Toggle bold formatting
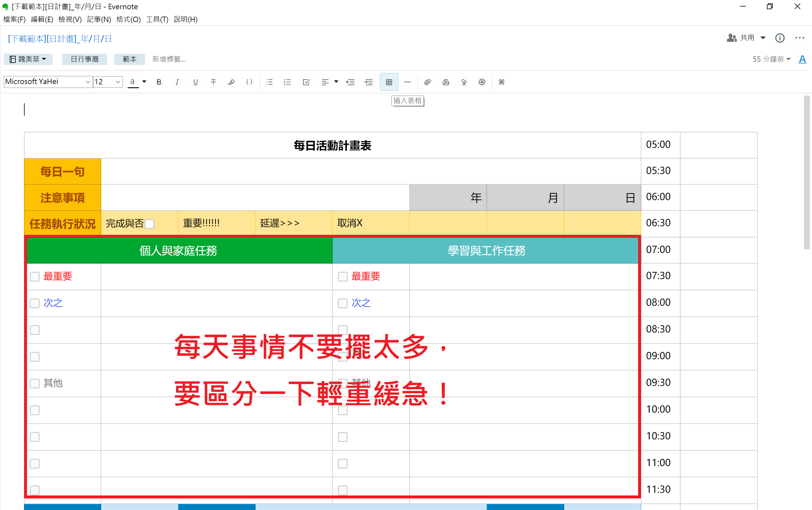The image size is (812, 510). pos(159,82)
